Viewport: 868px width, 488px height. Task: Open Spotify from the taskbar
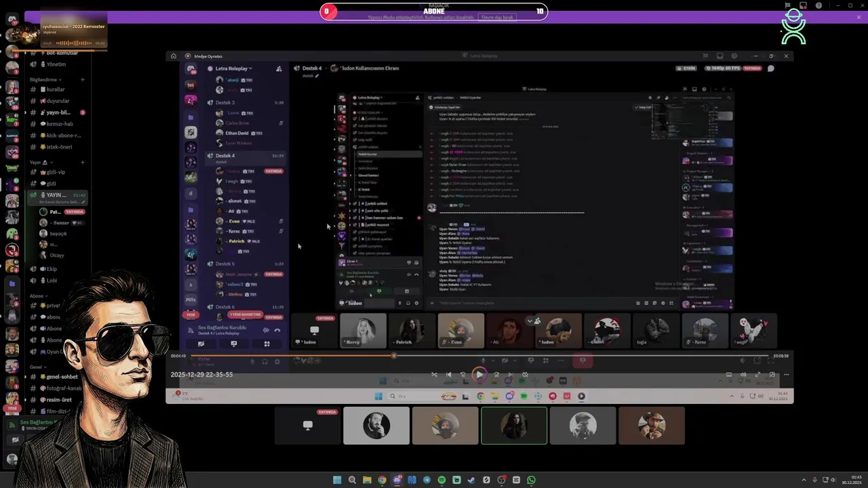click(441, 480)
